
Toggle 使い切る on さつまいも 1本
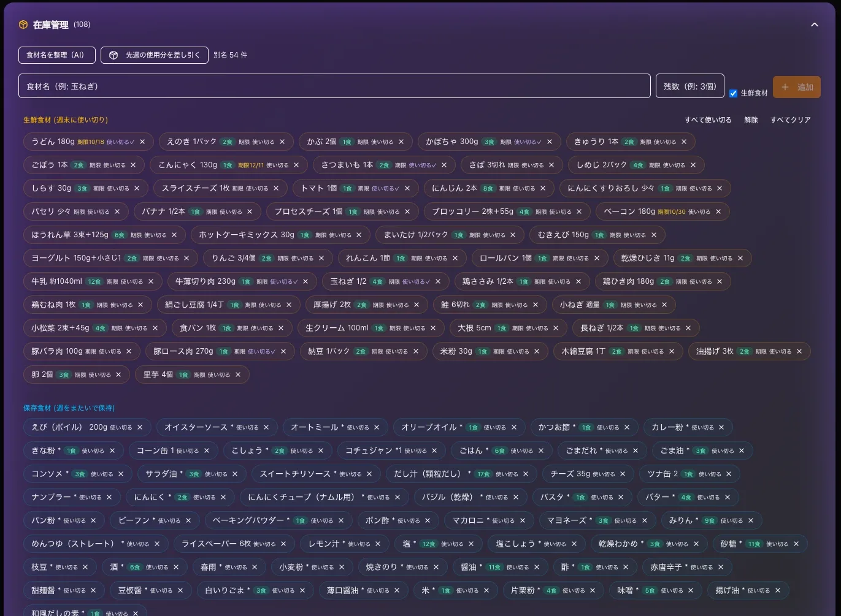[423, 165]
